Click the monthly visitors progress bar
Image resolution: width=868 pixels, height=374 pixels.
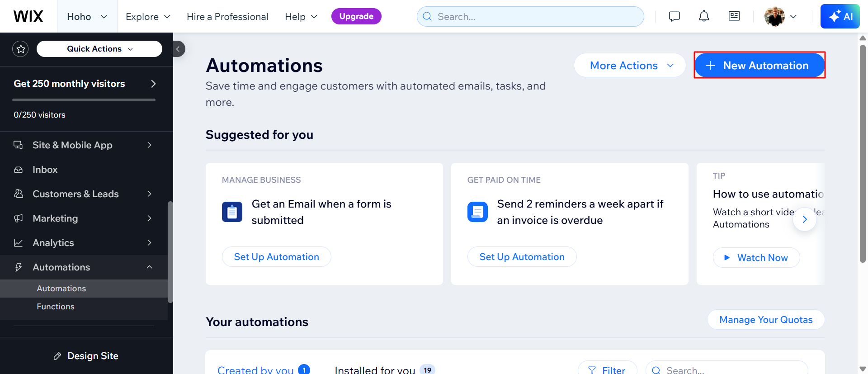pos(84,99)
